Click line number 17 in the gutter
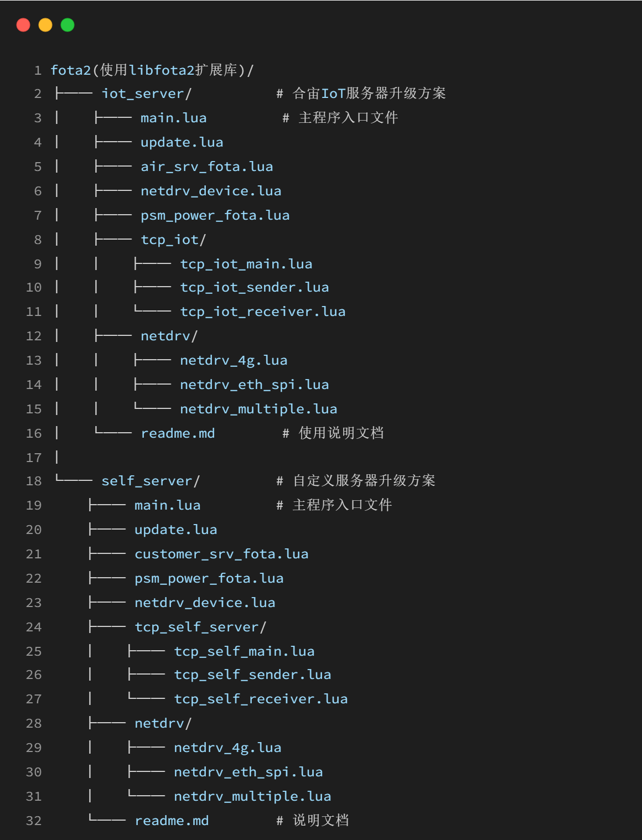 tap(34, 458)
